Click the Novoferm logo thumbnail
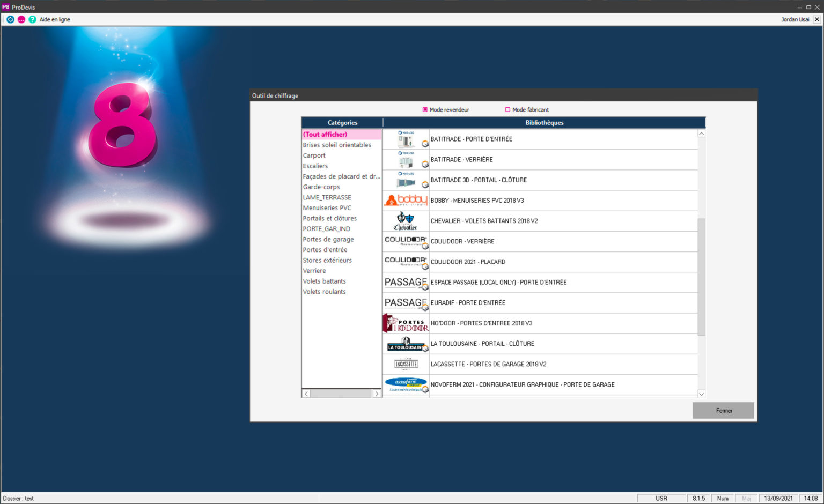The width and height of the screenshot is (824, 504). 406,384
